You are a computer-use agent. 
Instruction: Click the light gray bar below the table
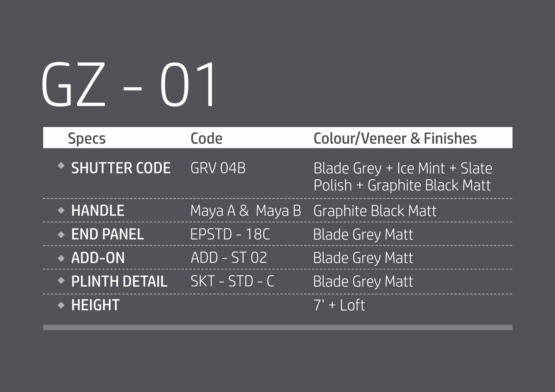[277, 327]
